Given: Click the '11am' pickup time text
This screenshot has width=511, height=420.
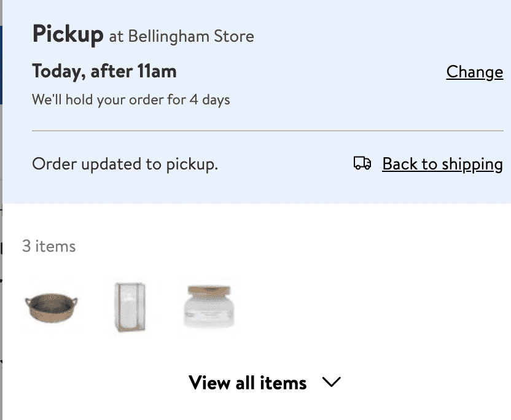Looking at the screenshot, I should pos(157,72).
